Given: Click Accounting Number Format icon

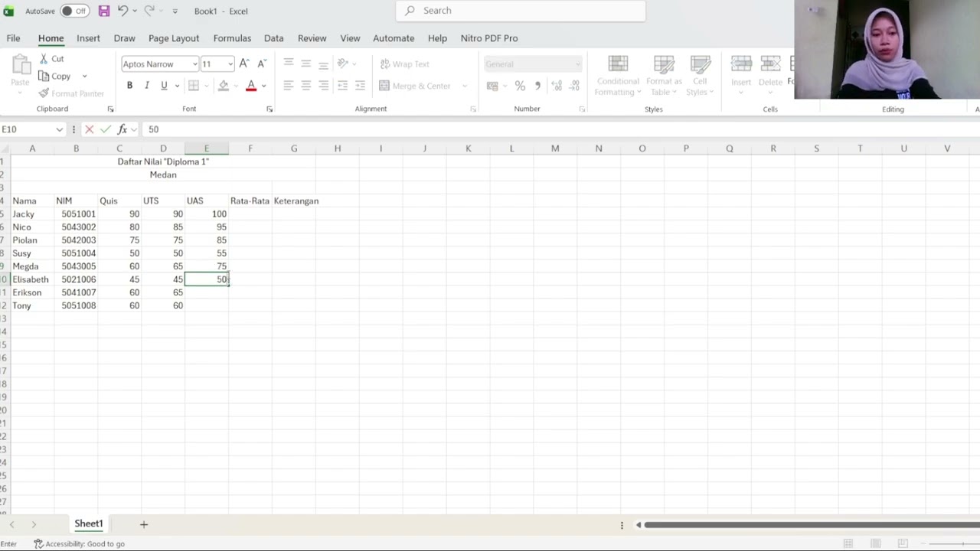Looking at the screenshot, I should pos(492,86).
